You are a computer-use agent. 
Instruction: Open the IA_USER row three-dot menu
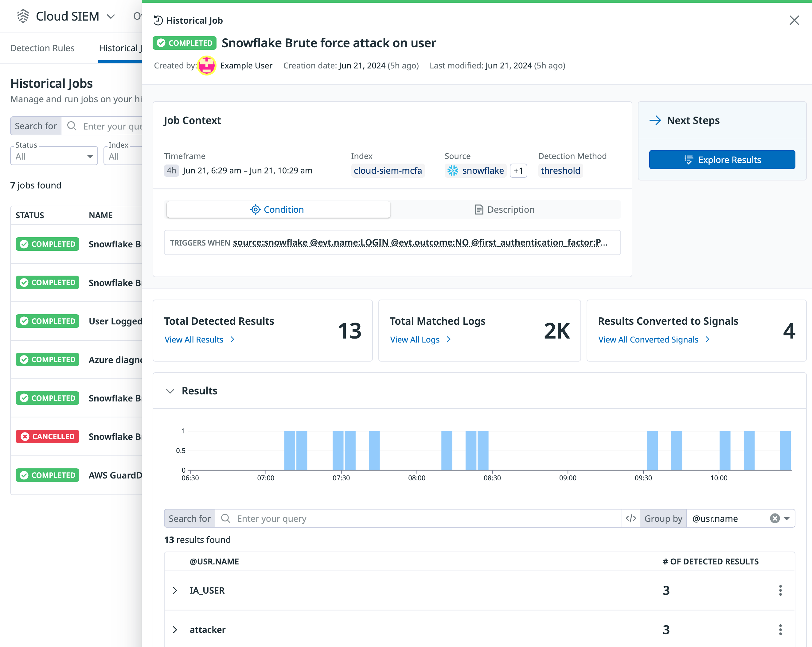click(x=780, y=590)
